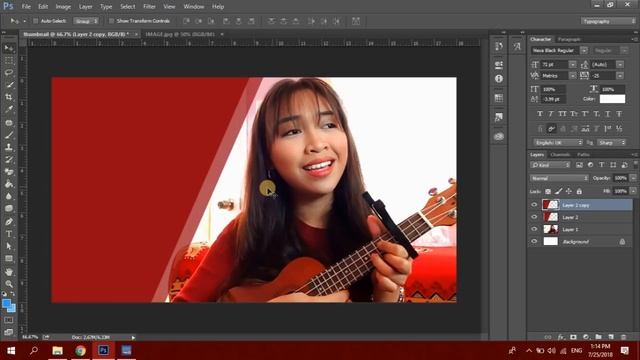Open File Explorer from the taskbar
The image size is (640, 360).
point(58,350)
